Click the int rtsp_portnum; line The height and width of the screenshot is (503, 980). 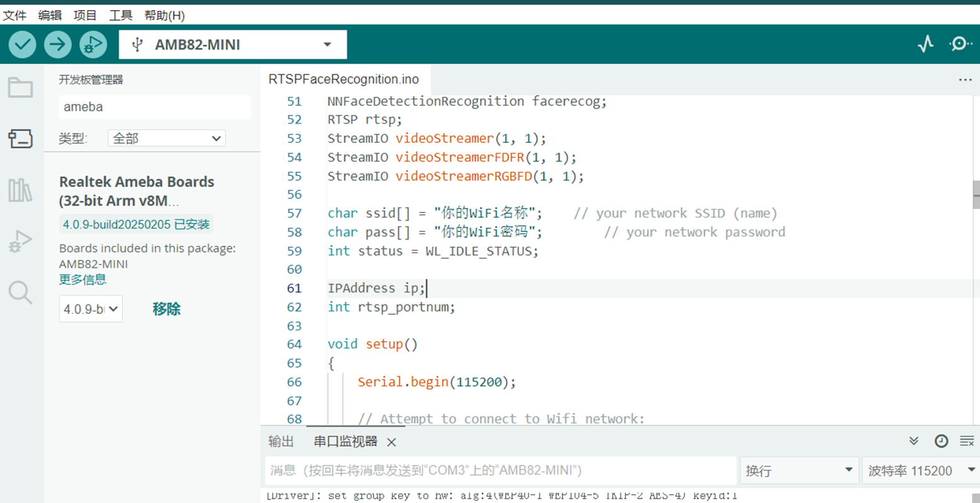[391, 307]
